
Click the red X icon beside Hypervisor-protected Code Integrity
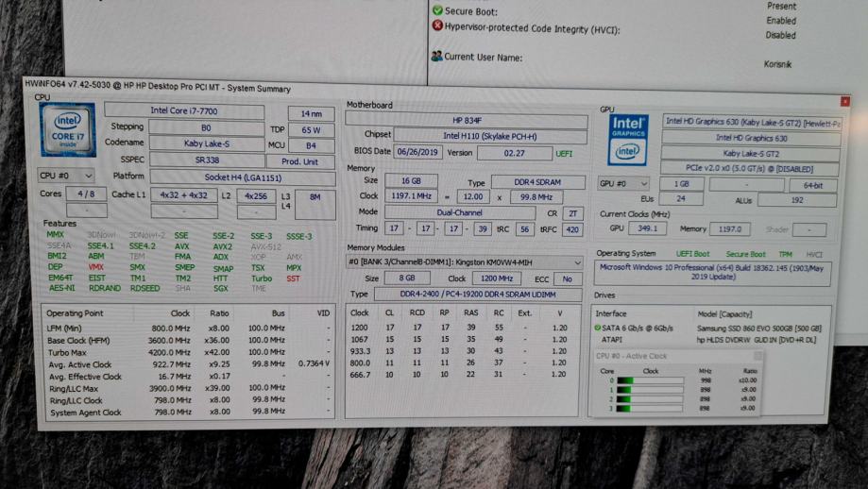point(437,26)
